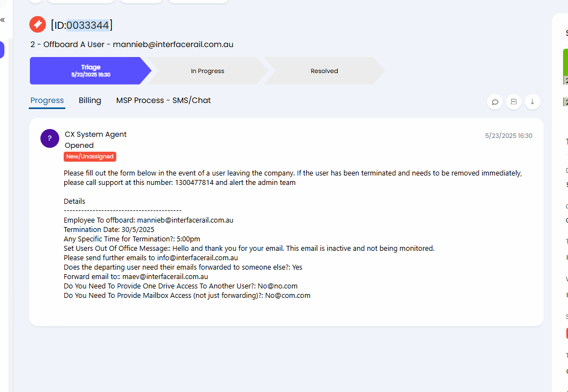
Task: Select the ticket ID 0033344
Action: coord(87,25)
